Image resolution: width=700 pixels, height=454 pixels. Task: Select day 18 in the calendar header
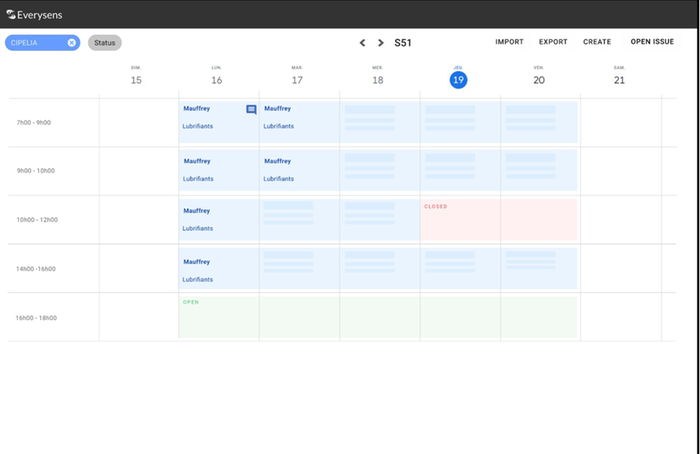click(378, 80)
